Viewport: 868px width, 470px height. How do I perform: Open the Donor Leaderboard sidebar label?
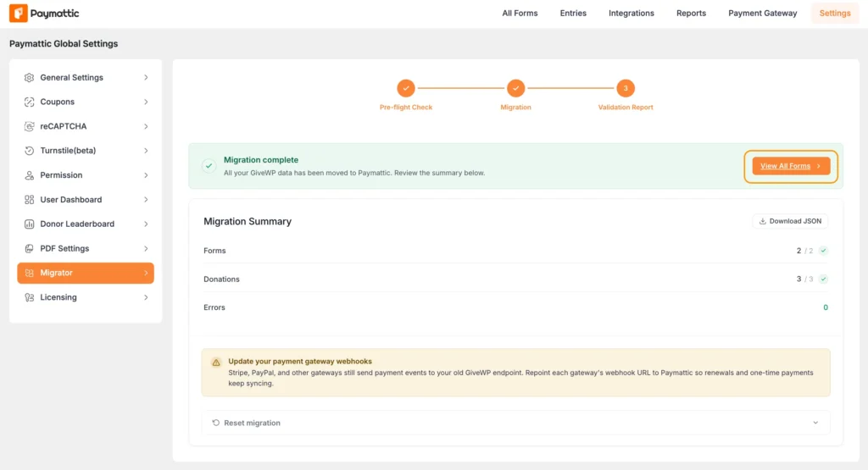pos(77,224)
